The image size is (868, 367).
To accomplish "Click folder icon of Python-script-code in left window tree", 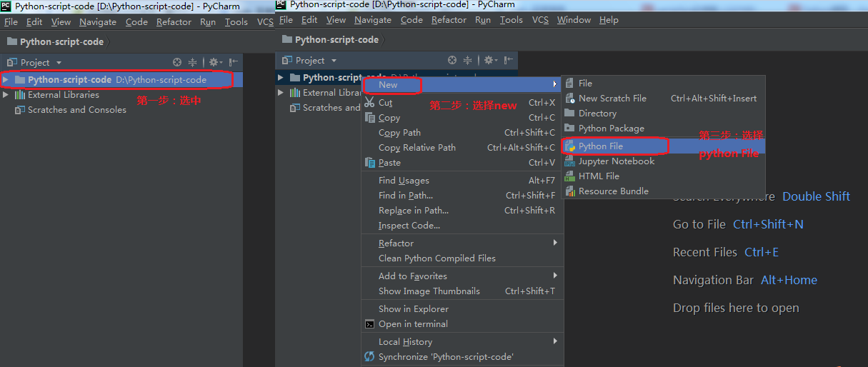I will (20, 79).
